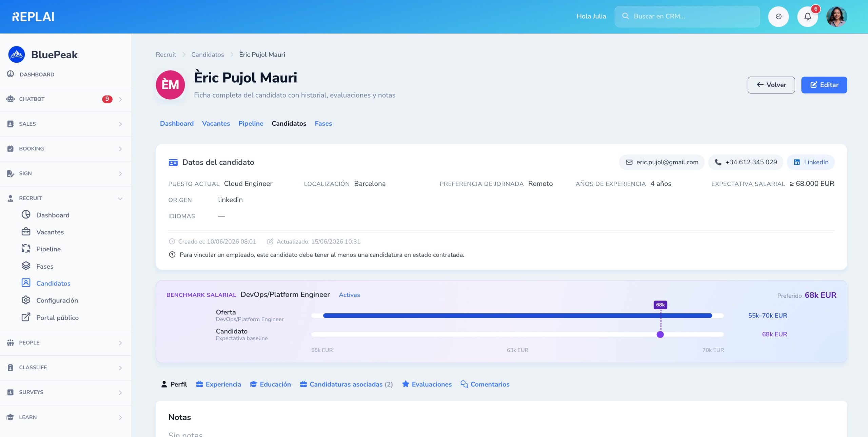
Task: Click the Oferta salary range bar
Action: (517, 315)
